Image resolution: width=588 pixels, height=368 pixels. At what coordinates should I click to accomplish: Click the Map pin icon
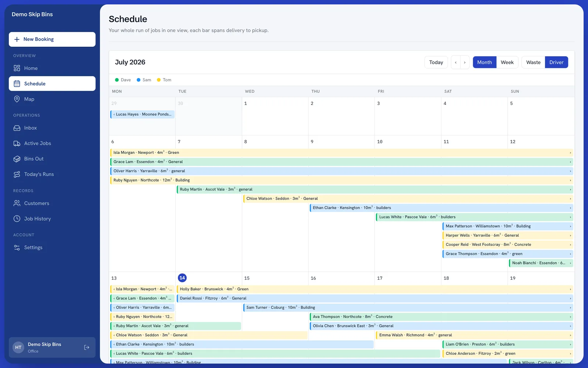(x=17, y=99)
